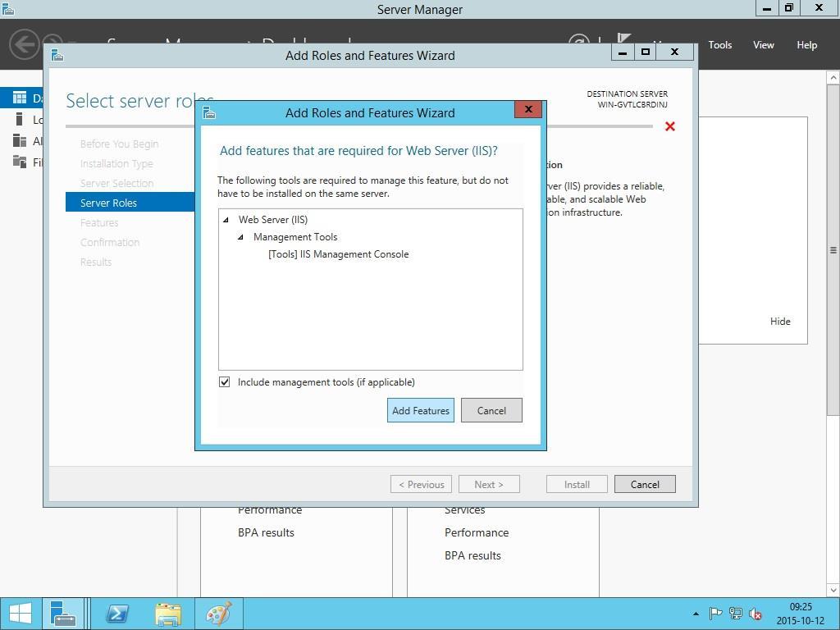Open File Explorer from the taskbar
Image resolution: width=840 pixels, height=630 pixels.
point(167,614)
